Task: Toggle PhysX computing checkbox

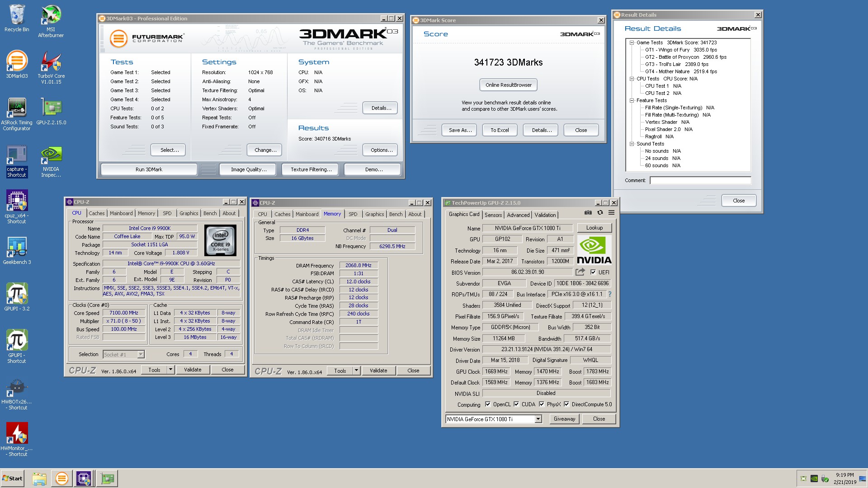Action: 542,404
